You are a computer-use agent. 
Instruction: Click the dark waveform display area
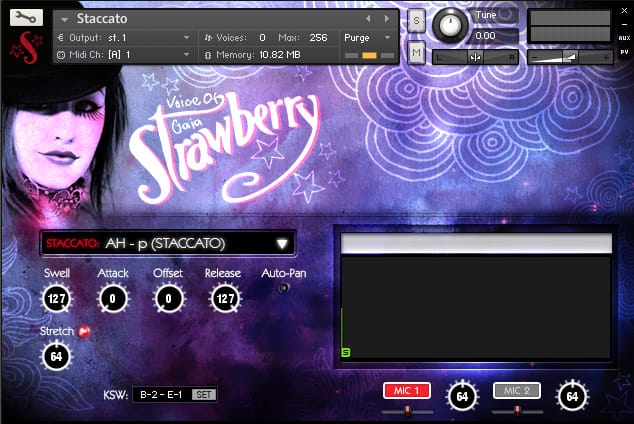coord(476,307)
